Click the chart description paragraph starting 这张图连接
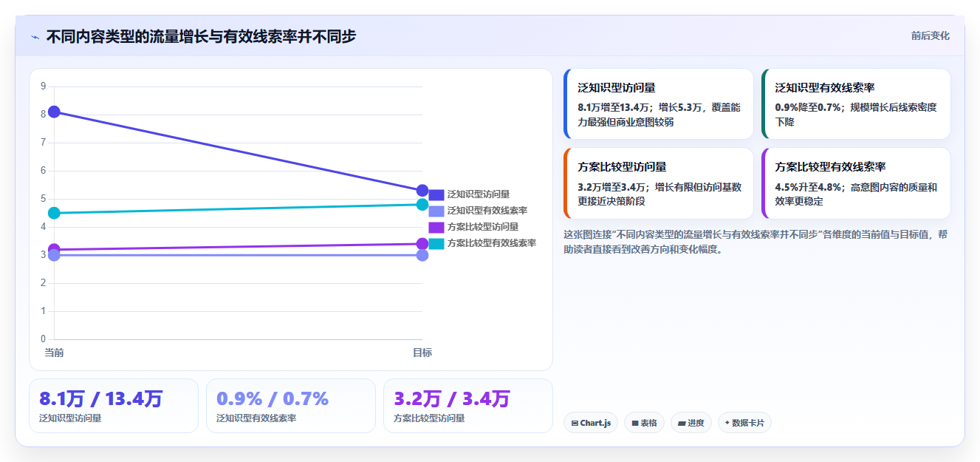Image resolution: width=980 pixels, height=462 pixels. point(755,242)
